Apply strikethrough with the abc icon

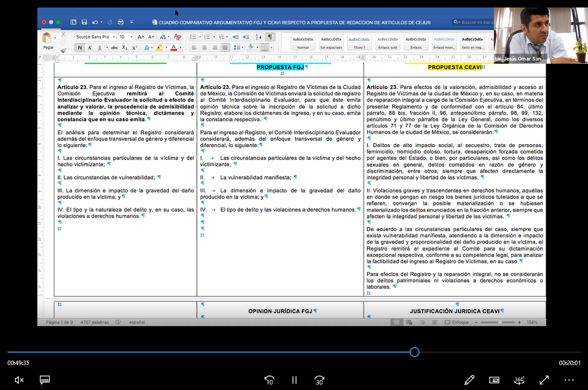pyautogui.click(x=115, y=48)
